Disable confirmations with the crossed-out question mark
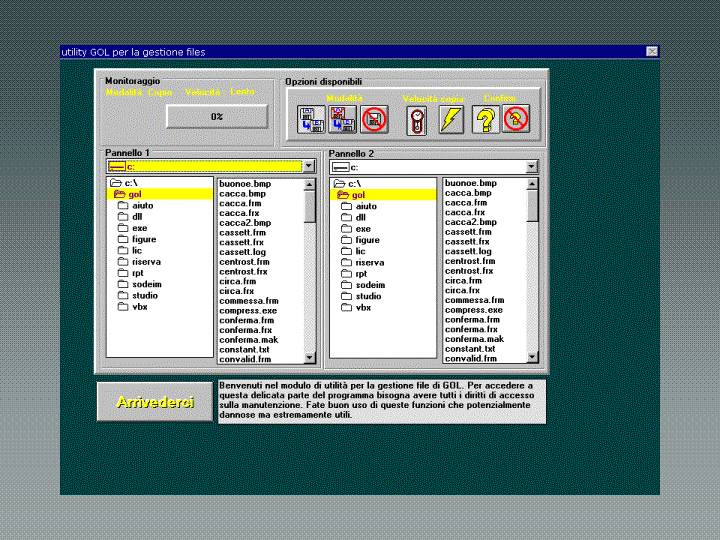Image resolution: width=720 pixels, height=540 pixels. click(516, 121)
